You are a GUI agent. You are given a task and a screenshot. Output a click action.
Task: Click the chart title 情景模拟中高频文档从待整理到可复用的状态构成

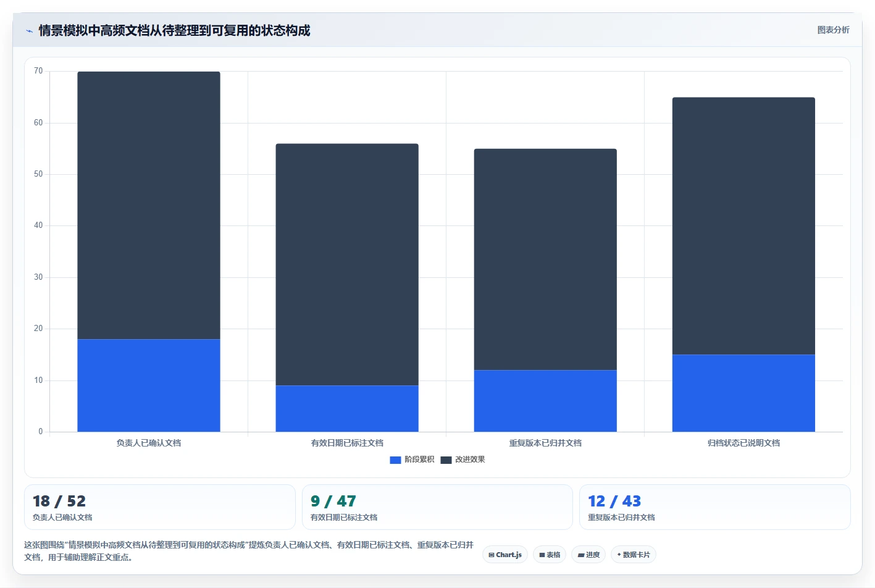tap(174, 30)
